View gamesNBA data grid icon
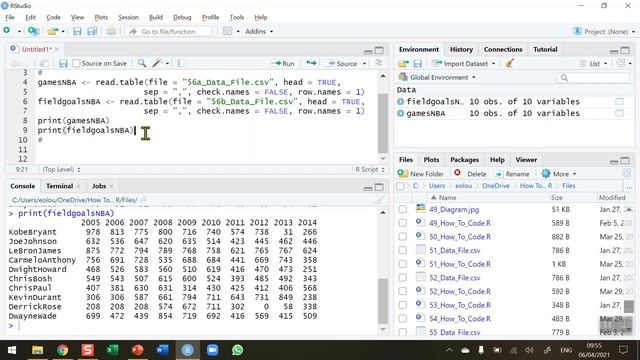Screen dimensions: 640x360 point(619,113)
